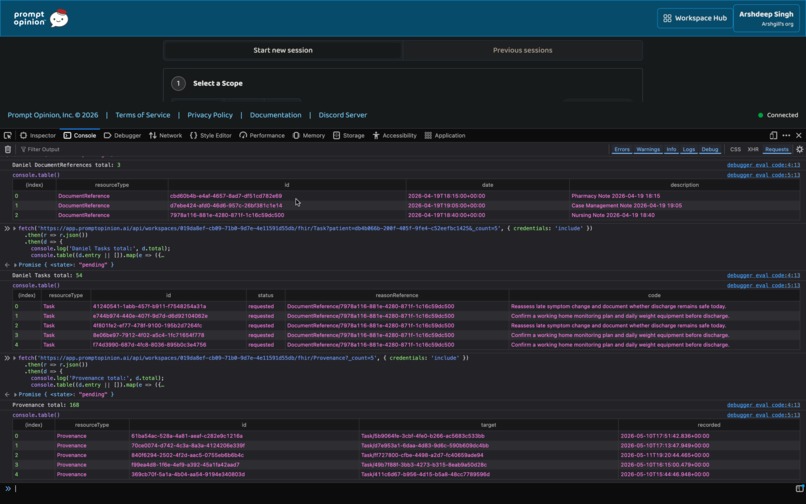
Task: Open the Network tab
Action: pos(166,135)
